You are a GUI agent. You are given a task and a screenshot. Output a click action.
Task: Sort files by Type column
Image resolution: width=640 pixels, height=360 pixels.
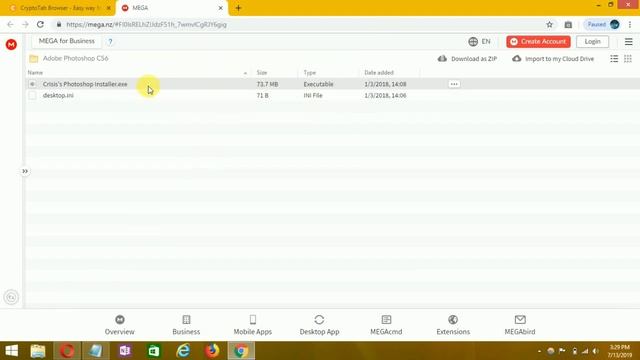coord(310,73)
